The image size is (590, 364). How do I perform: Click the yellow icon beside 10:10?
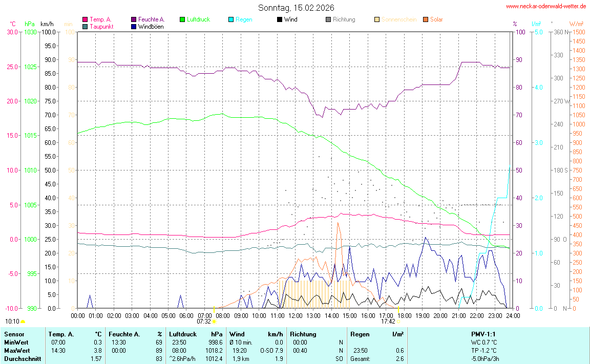(23, 322)
